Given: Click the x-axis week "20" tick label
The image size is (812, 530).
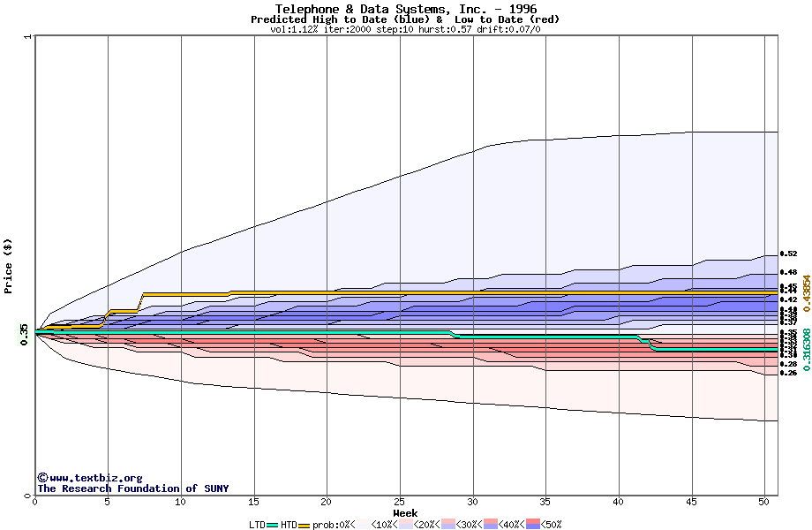Looking at the screenshot, I should tap(327, 502).
